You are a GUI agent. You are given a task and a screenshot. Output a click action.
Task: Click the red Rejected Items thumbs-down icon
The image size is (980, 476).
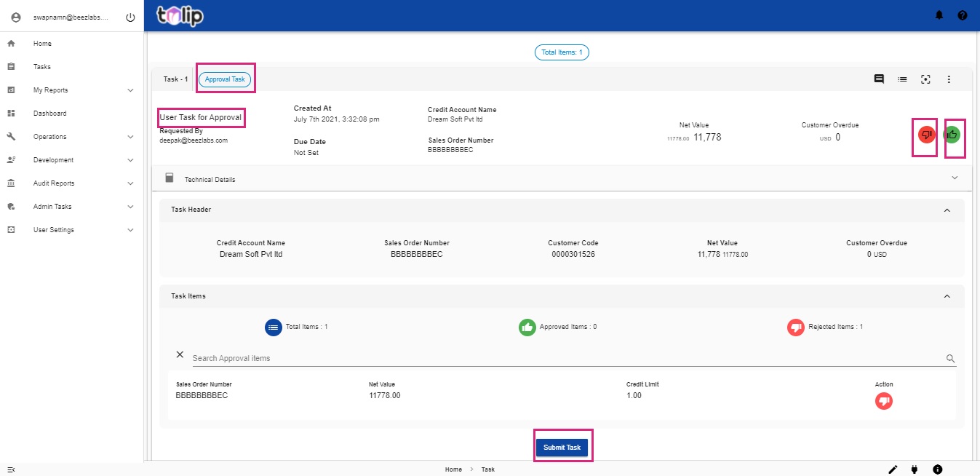pos(796,328)
